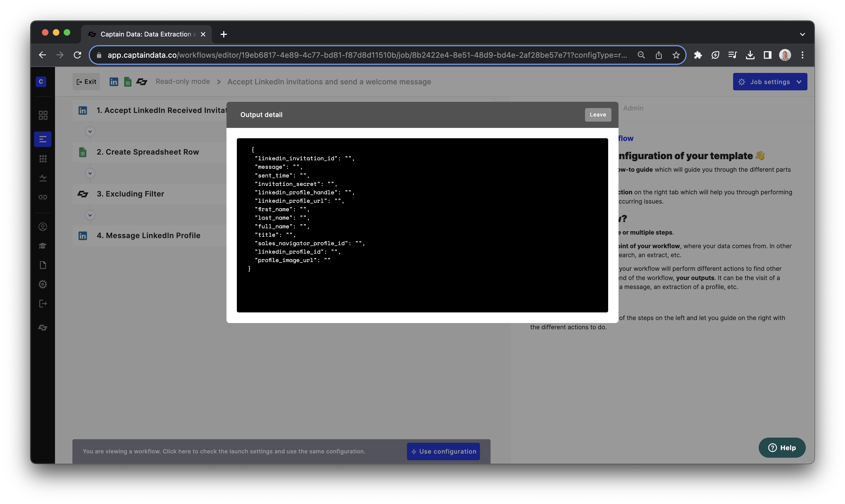The height and width of the screenshot is (504, 845).
Task: Click the "linkedin_invitation_id" line in JSON output
Action: coord(305,158)
